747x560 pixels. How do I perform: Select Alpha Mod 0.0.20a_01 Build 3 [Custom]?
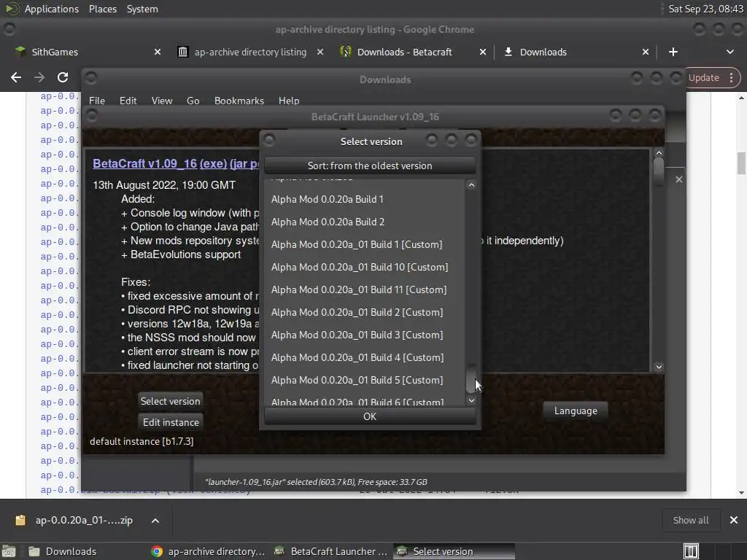click(x=365, y=335)
